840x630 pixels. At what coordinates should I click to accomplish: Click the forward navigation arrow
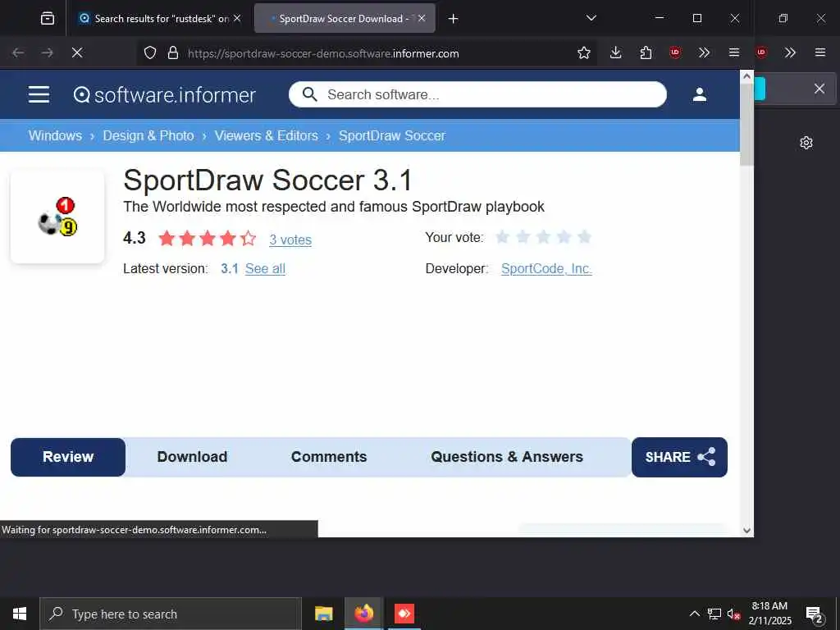(x=47, y=52)
